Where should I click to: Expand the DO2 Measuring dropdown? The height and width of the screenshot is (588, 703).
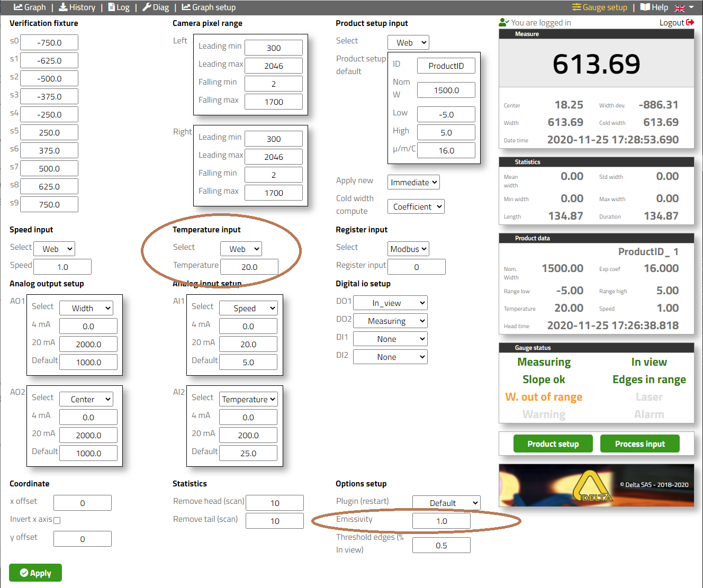[x=390, y=321]
